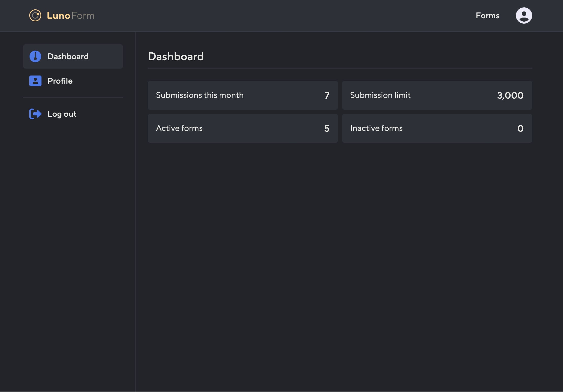
Task: Click the 3,000 submission limit value
Action: point(510,95)
